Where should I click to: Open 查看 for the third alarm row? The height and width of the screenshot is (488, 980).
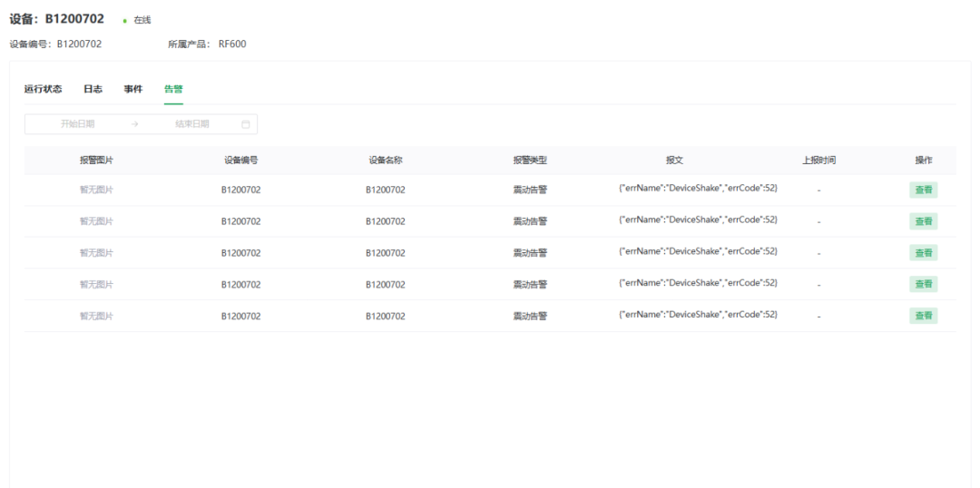tap(924, 253)
